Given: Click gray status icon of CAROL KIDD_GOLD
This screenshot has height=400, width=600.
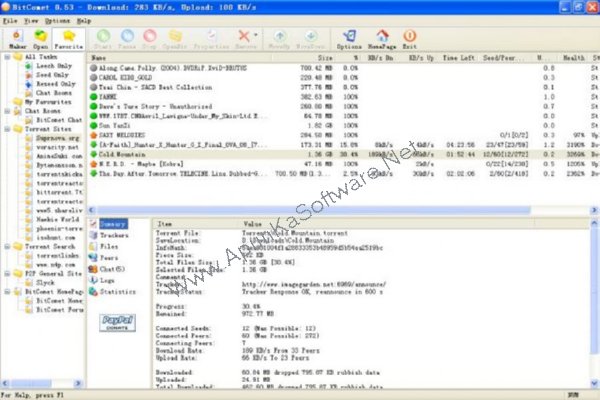Looking at the screenshot, I should click(93, 78).
